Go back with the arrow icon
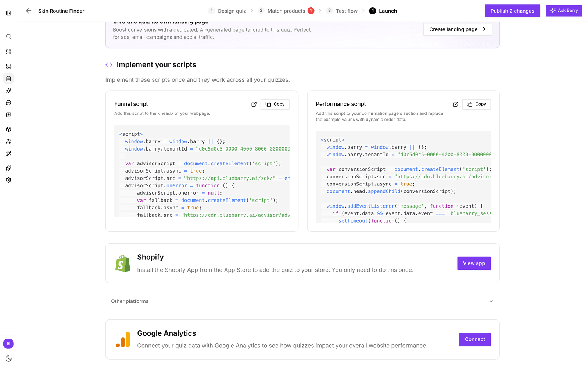 29,11
